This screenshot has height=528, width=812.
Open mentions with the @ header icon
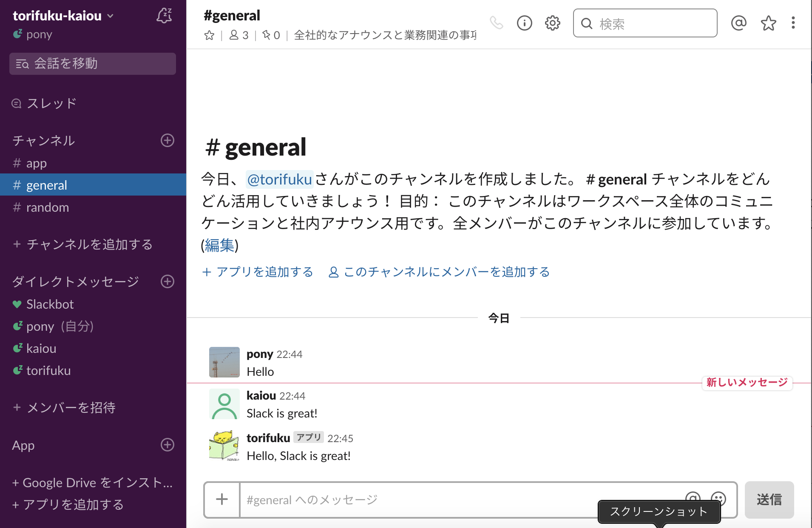(738, 23)
